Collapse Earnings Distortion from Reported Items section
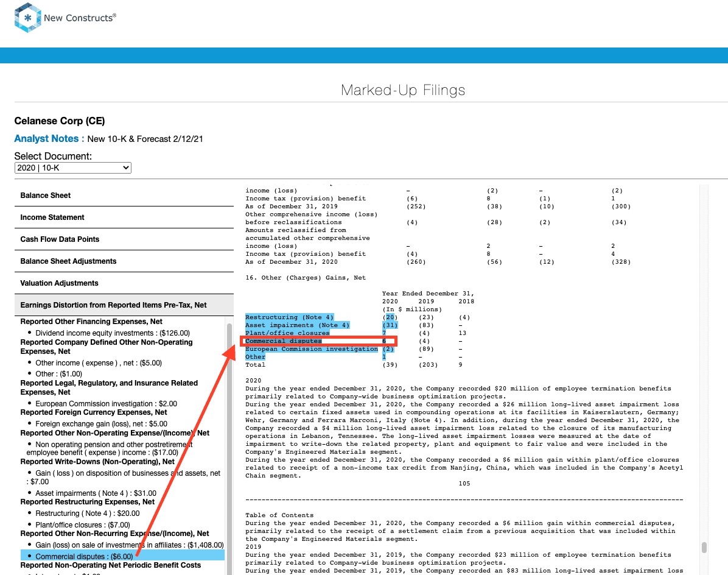The image size is (728, 575). click(x=124, y=305)
